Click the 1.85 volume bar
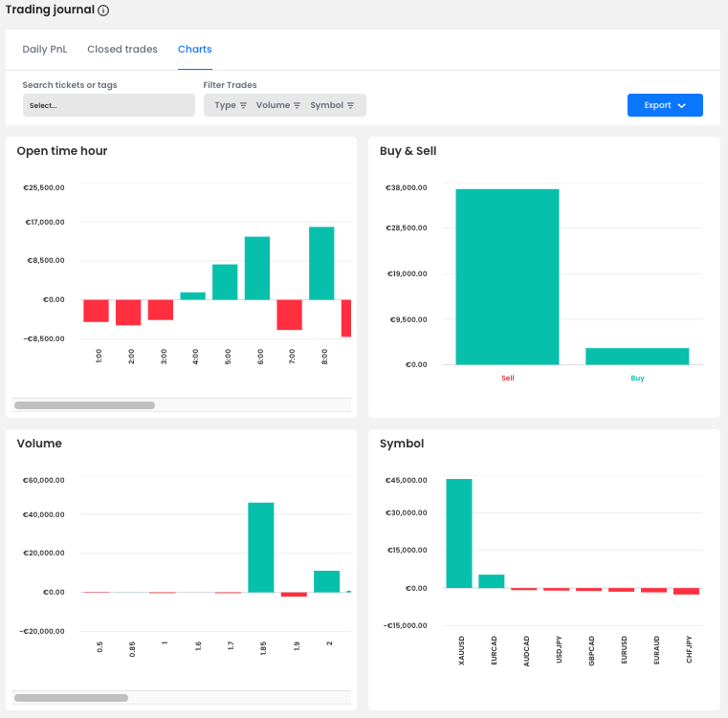This screenshot has height=718, width=728. tap(261, 547)
